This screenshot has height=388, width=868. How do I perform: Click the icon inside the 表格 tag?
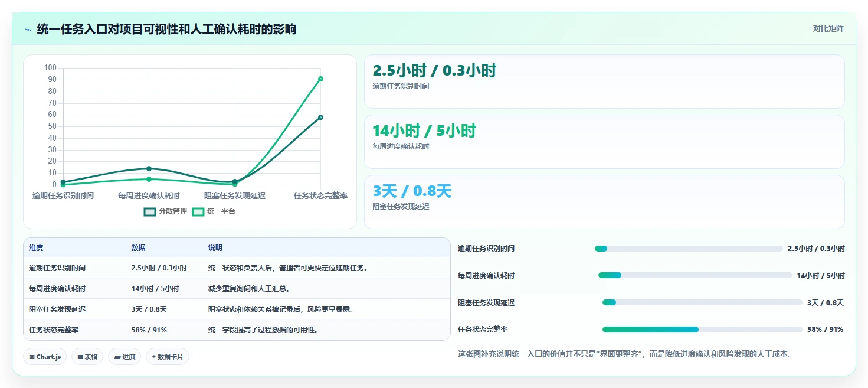coord(80,357)
